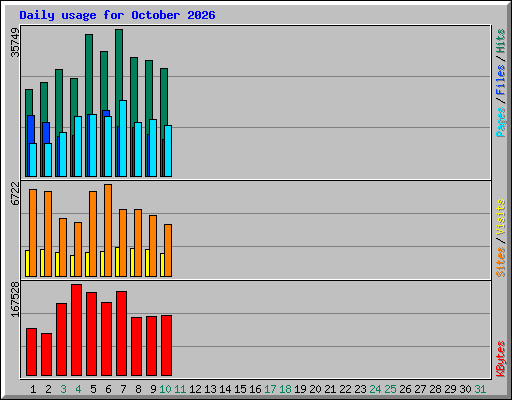Click the cyan pages bar for day 2
This screenshot has width=512, height=400.
(48, 160)
